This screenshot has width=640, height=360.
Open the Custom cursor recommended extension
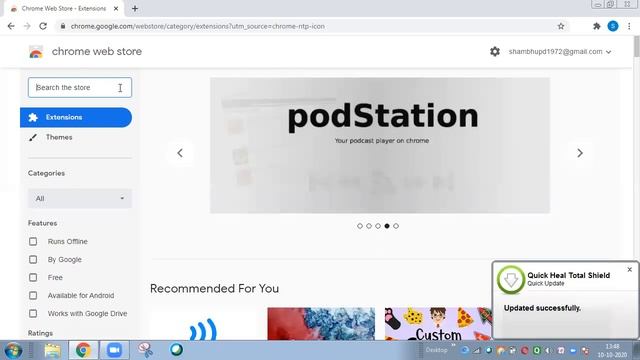coord(438,324)
